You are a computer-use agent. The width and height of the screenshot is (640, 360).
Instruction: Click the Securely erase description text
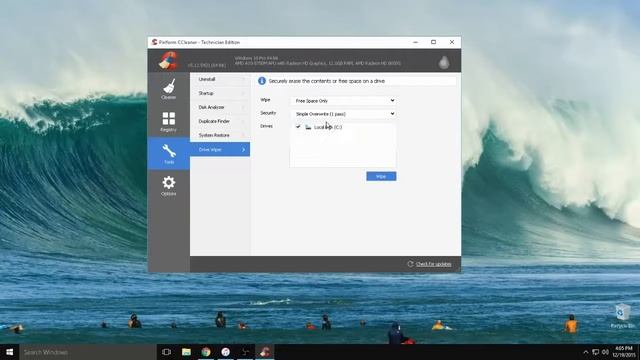click(327, 81)
